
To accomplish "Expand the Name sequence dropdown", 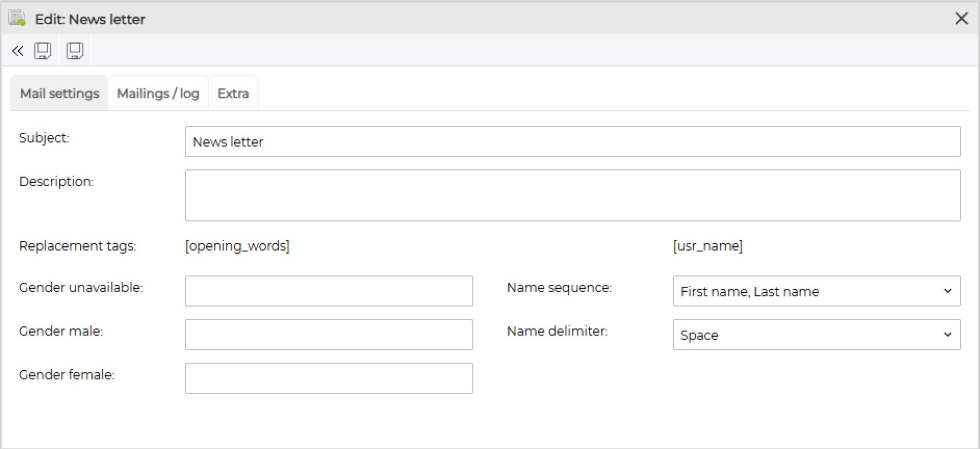I will point(817,291).
